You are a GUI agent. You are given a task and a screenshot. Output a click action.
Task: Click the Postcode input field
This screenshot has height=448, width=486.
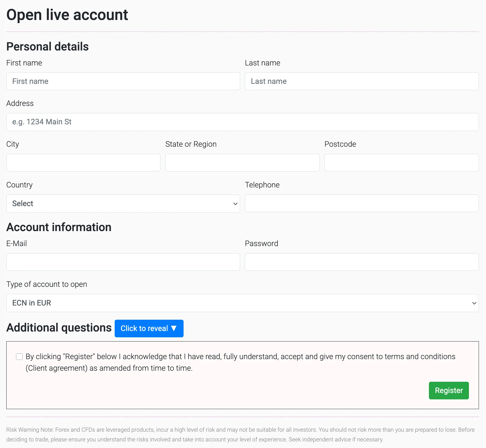(x=401, y=162)
